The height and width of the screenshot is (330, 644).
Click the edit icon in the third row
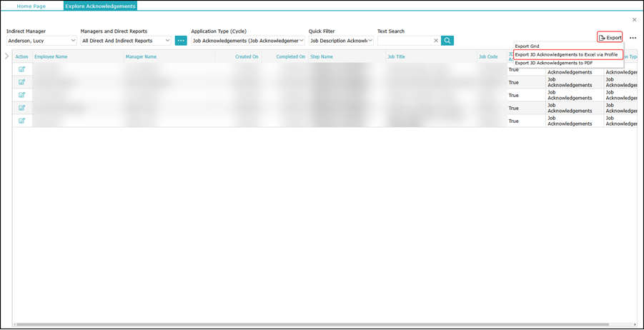tap(21, 95)
